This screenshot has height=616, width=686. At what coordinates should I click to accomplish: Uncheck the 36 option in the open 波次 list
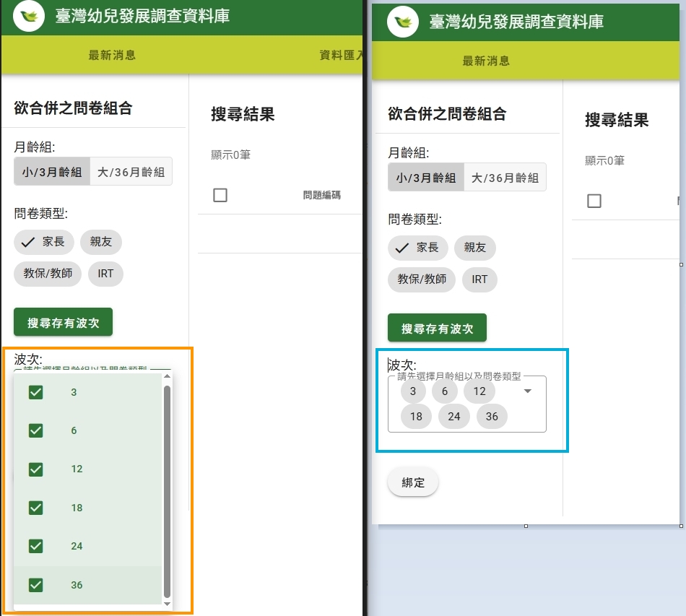coord(35,585)
